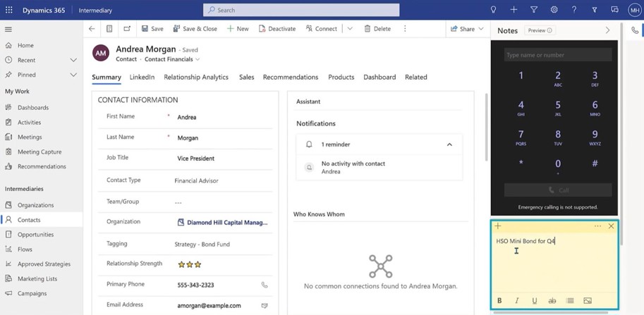Image resolution: width=644 pixels, height=315 pixels.
Task: Click the phone icon next to Primary Phone
Action: 265,285
